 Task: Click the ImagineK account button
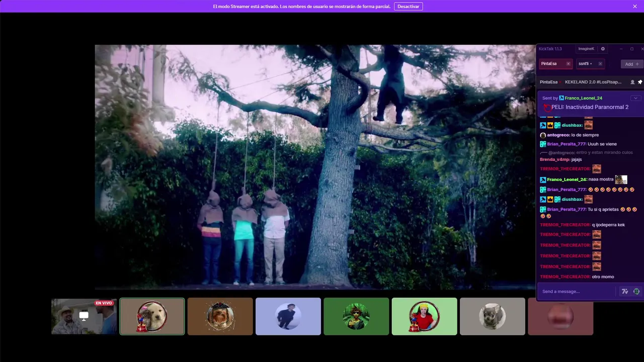(586, 49)
